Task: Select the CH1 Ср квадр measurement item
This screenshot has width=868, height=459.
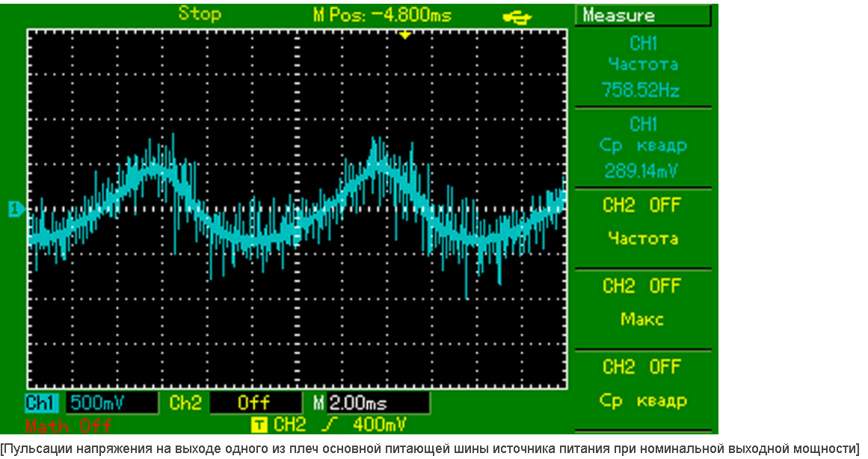Action: click(x=643, y=147)
